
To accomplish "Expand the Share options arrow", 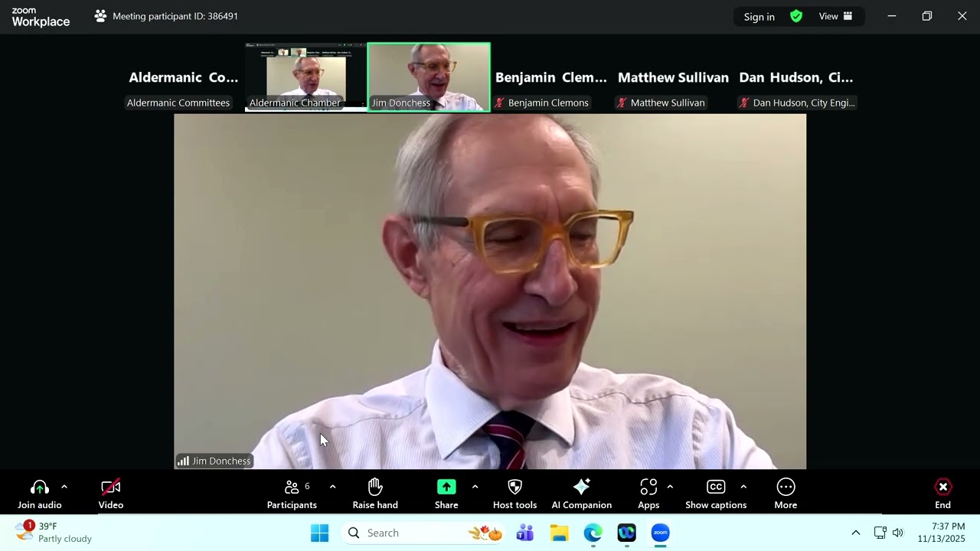I will click(x=475, y=487).
